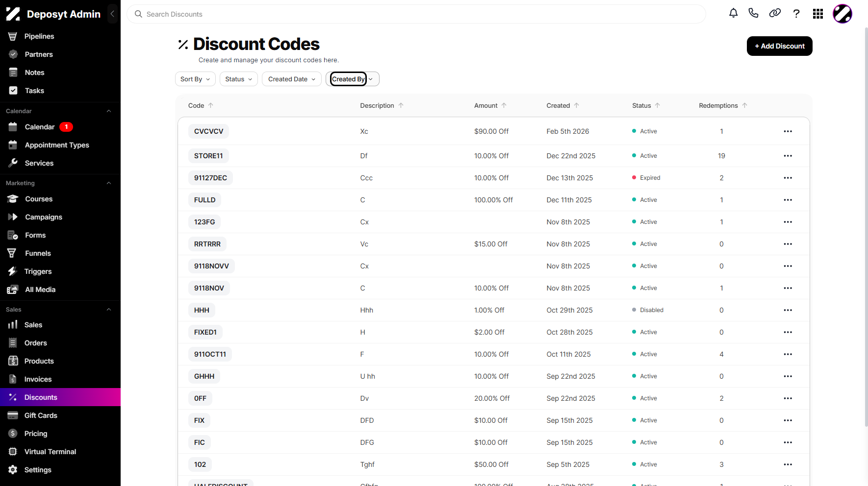Image resolution: width=868 pixels, height=486 pixels.
Task: Focus the Search Discounts field
Action: click(416, 14)
